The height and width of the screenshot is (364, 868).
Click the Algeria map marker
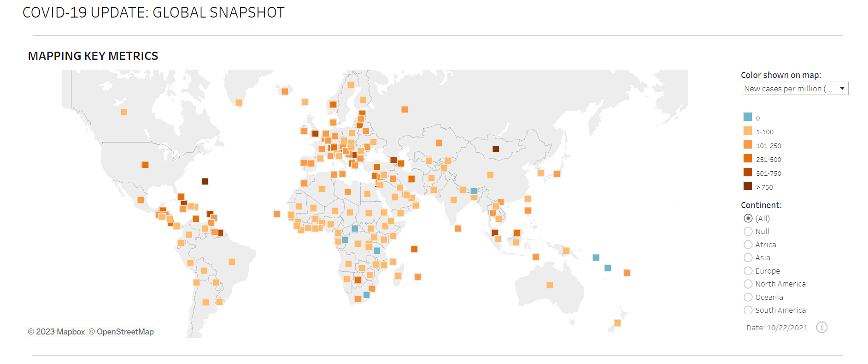click(x=322, y=189)
